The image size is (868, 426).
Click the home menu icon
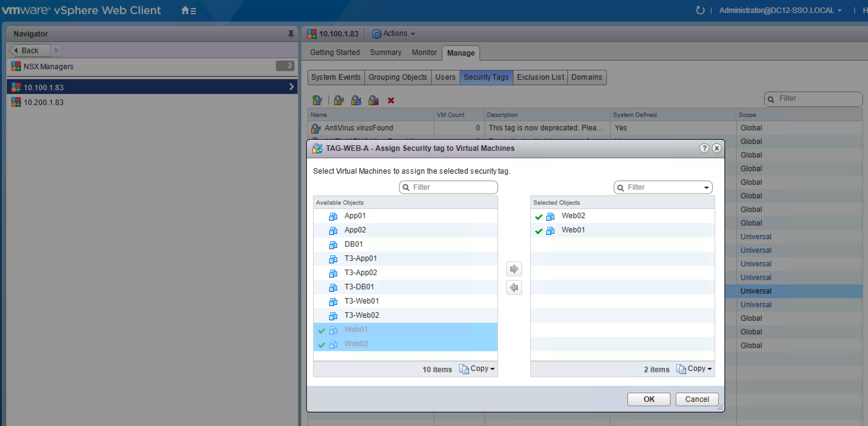point(189,11)
